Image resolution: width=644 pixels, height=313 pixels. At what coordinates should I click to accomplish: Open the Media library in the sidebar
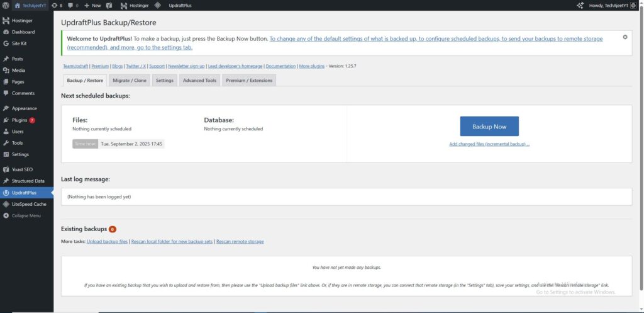click(x=18, y=71)
